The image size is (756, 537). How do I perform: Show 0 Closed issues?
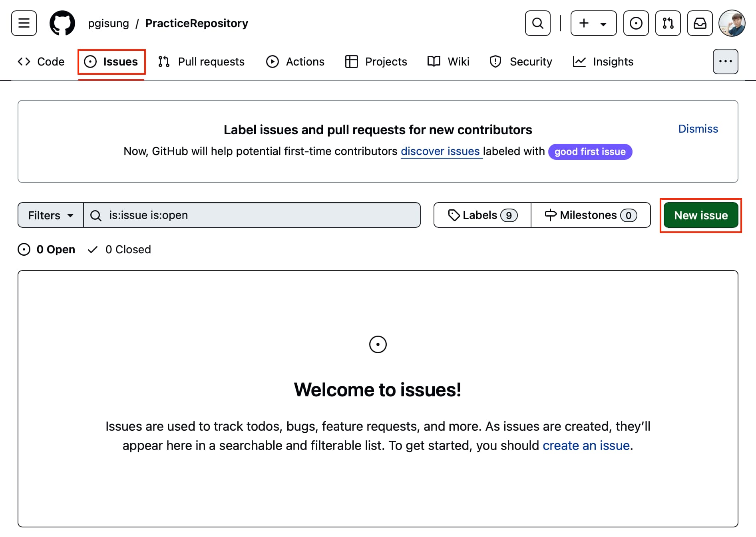(x=119, y=249)
